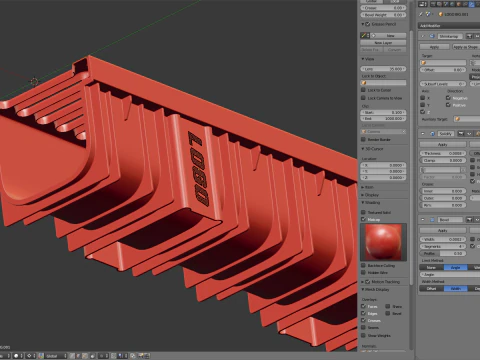The width and height of the screenshot is (480, 360).
Task: Uncheck Shrinkwrap Negative direction checkbox
Action: pyautogui.click(x=448, y=98)
